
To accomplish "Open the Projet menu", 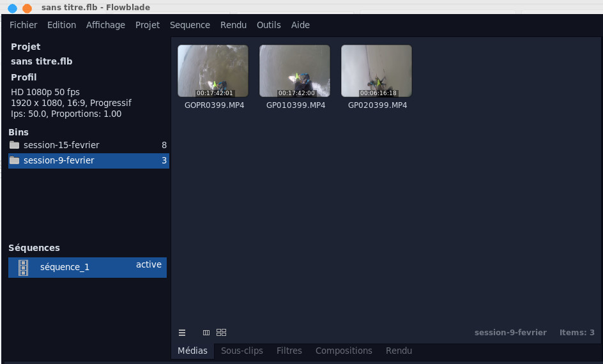I will click(x=148, y=25).
